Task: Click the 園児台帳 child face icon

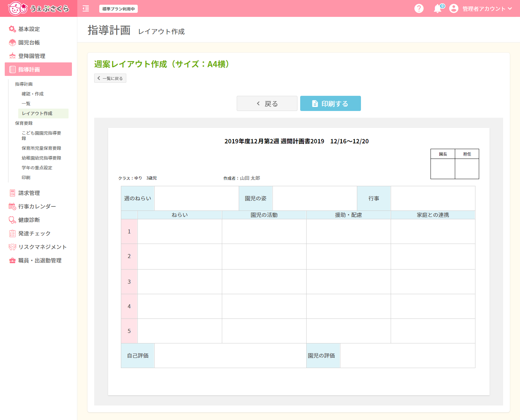Action: (x=12, y=43)
